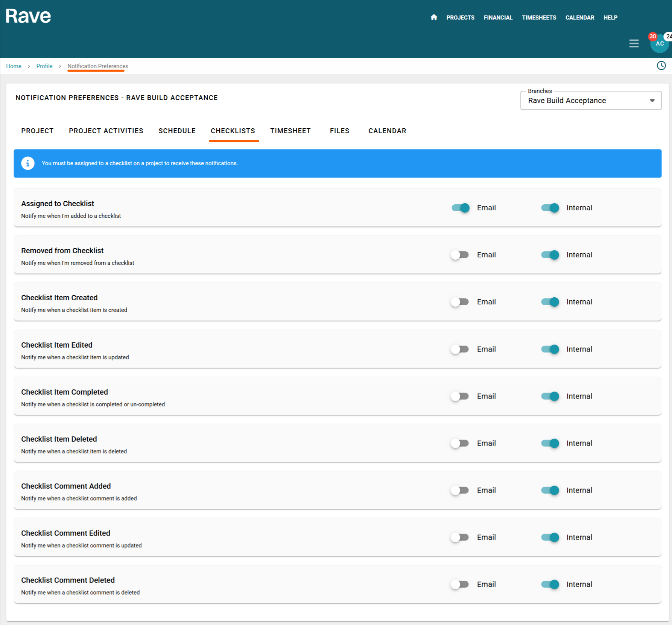Switch to the Timesheet tab
672x625 pixels.
point(290,131)
